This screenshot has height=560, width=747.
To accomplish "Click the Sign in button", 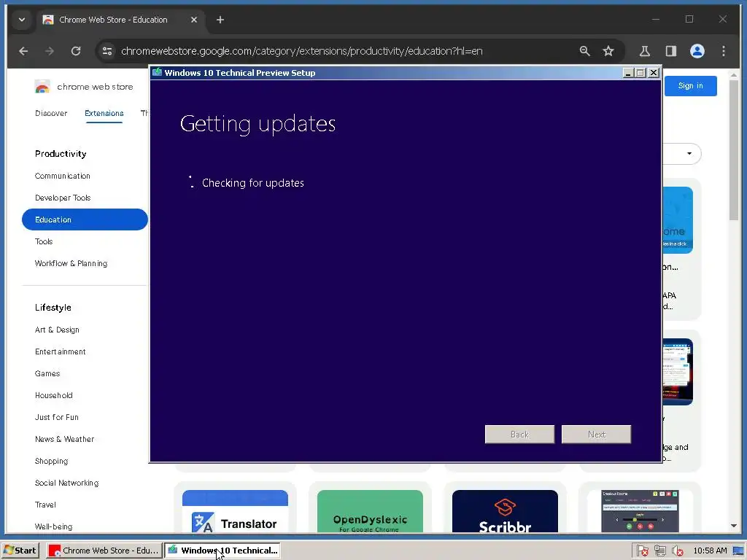I will coord(690,86).
